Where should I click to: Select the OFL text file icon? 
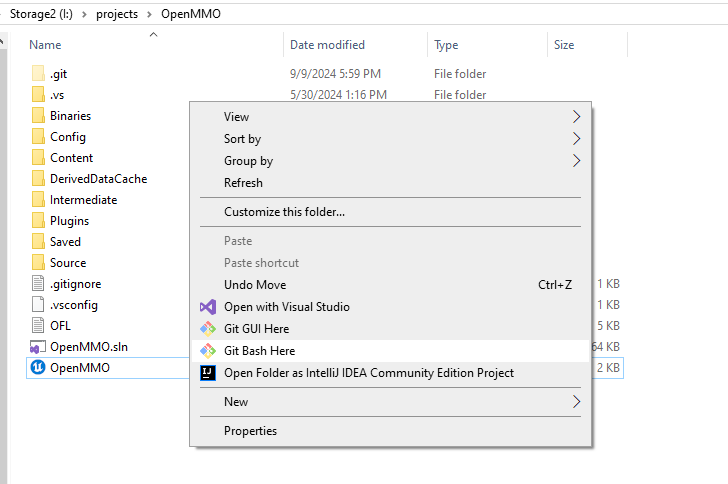38,325
